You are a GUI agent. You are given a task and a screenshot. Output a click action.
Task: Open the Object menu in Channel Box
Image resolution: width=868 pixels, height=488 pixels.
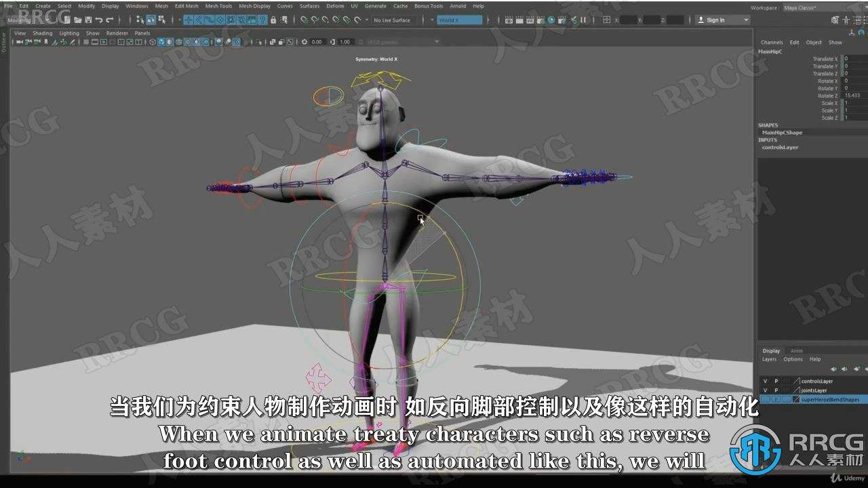tap(814, 42)
